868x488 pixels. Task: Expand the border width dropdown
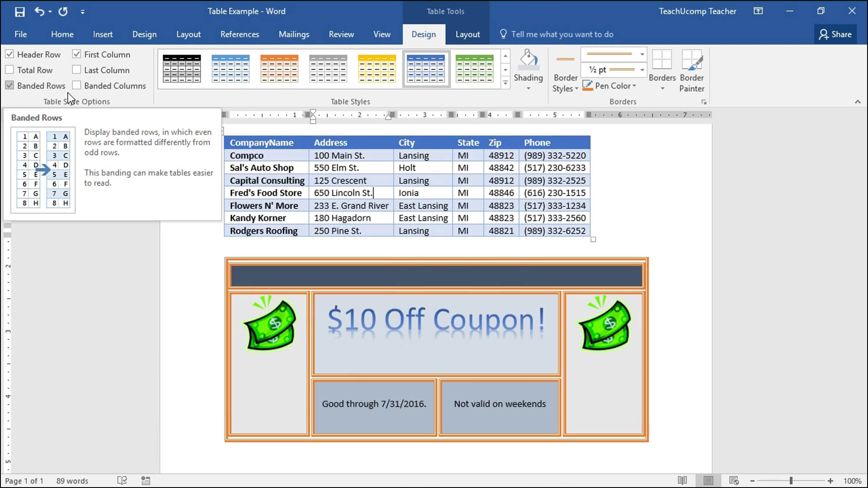pos(643,70)
